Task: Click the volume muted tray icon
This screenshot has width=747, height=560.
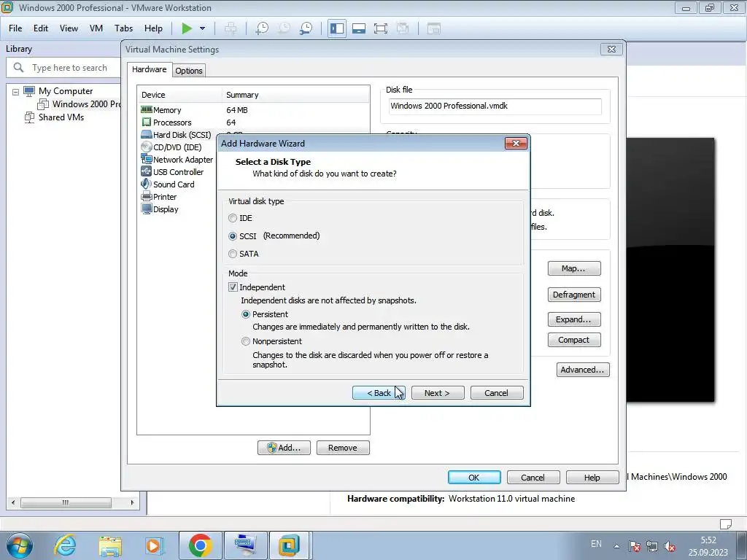Action: 670,547
